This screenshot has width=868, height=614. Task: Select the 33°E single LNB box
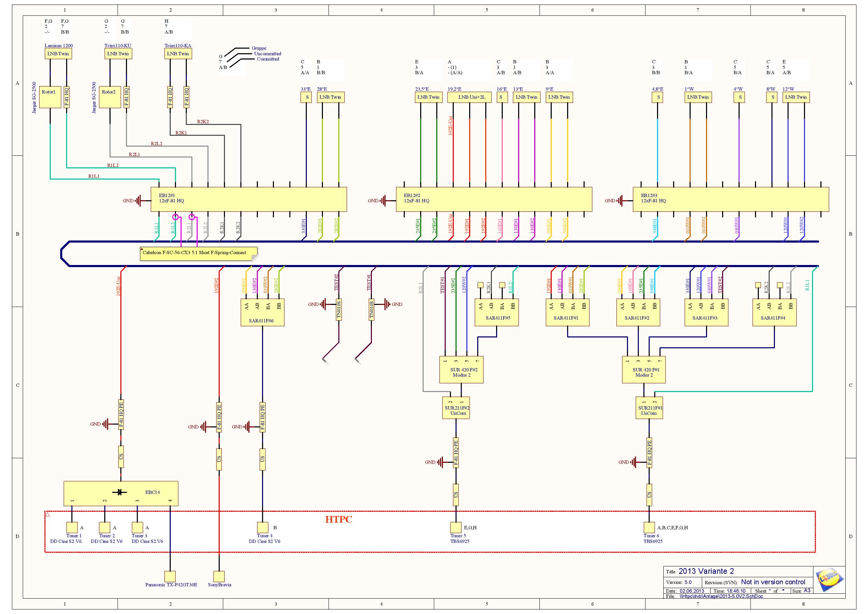[306, 97]
